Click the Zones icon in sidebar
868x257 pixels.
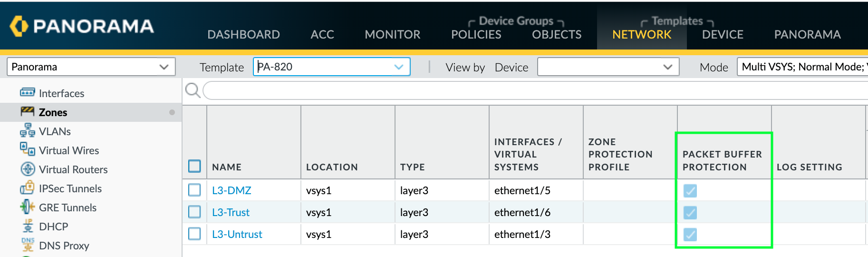coord(27,112)
